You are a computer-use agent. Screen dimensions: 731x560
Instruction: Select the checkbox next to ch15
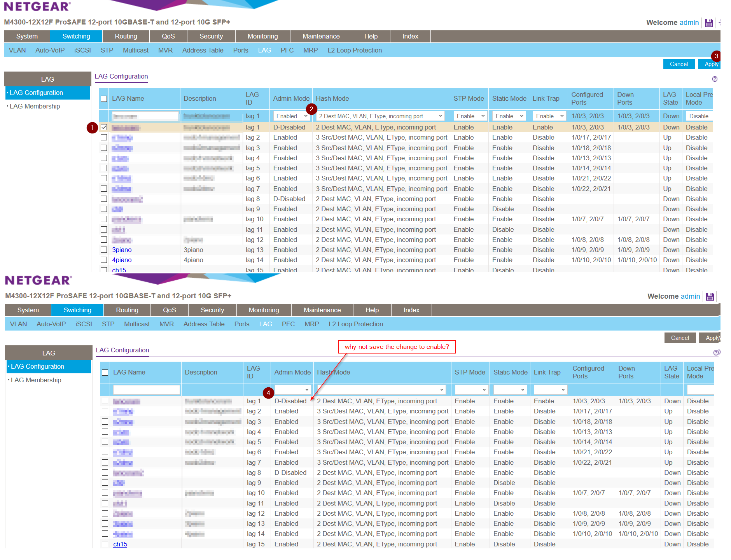(105, 544)
